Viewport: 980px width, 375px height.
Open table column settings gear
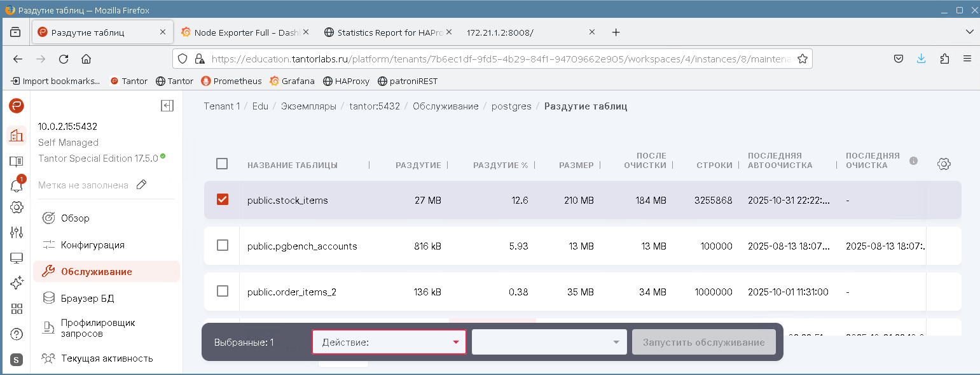click(944, 164)
